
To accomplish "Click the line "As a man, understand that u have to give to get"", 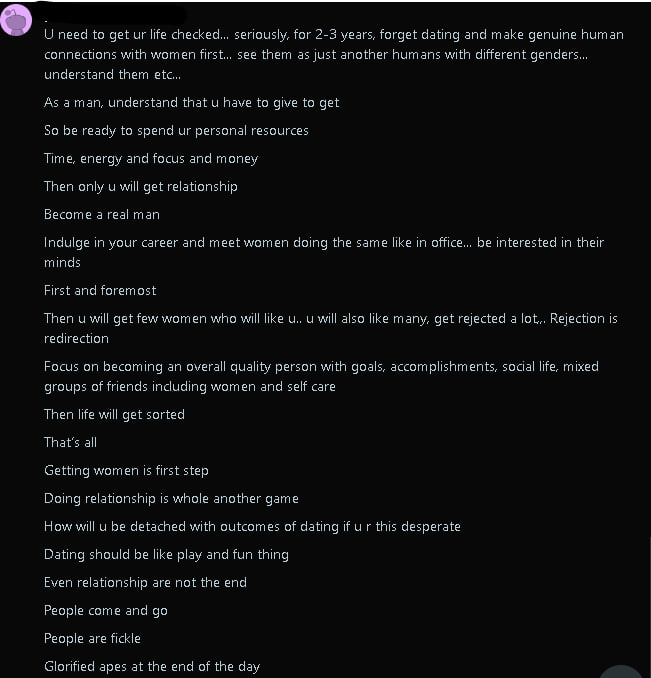I will click(x=192, y=102).
